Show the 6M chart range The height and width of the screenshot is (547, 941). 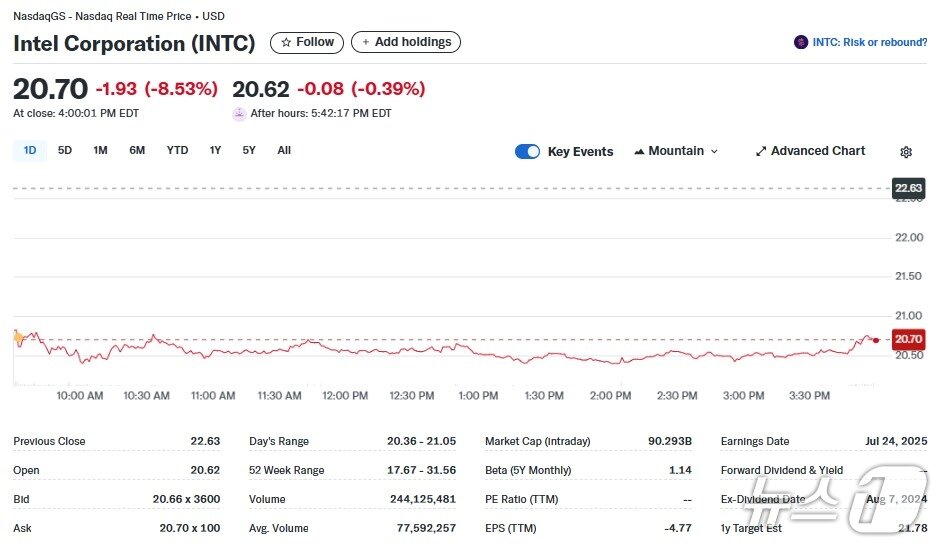coord(137,150)
